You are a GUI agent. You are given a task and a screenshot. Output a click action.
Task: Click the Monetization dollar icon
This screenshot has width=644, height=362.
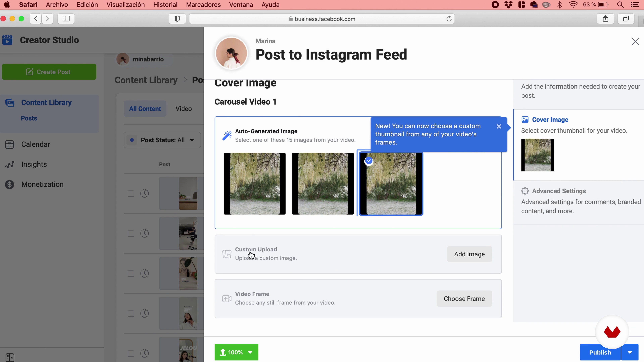(10, 184)
